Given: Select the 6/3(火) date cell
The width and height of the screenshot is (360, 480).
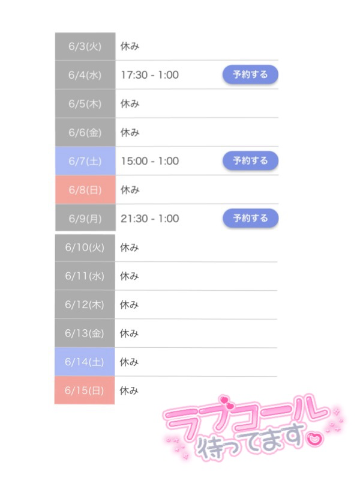Looking at the screenshot, I should tap(85, 46).
